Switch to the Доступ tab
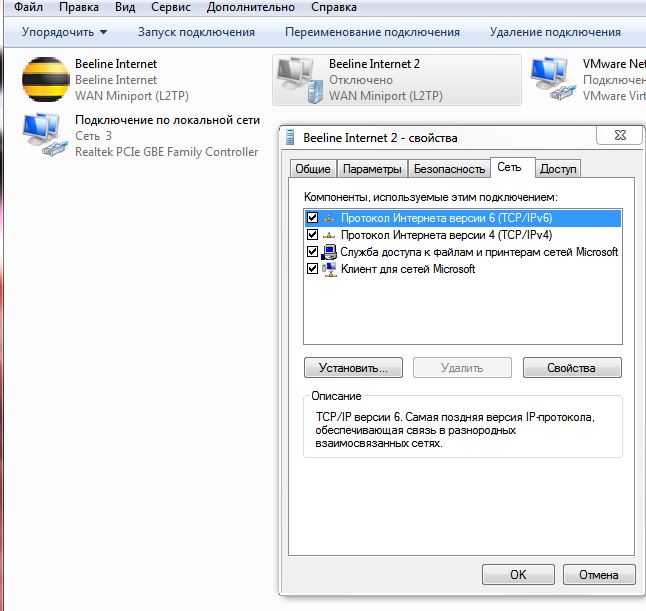646x611 pixels. (x=558, y=169)
